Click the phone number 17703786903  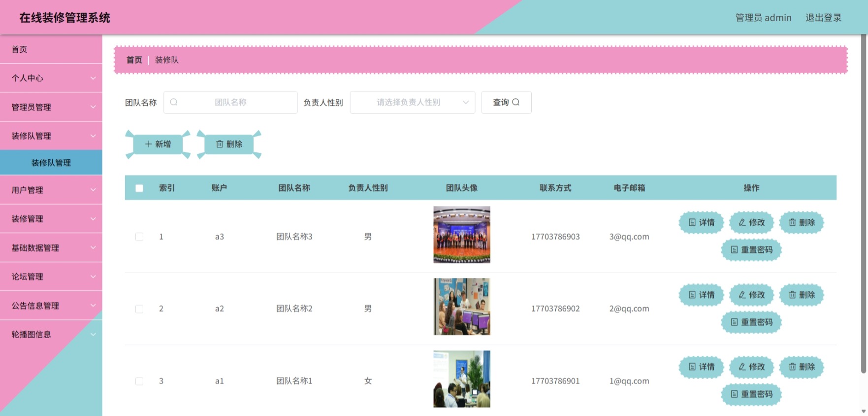click(555, 237)
